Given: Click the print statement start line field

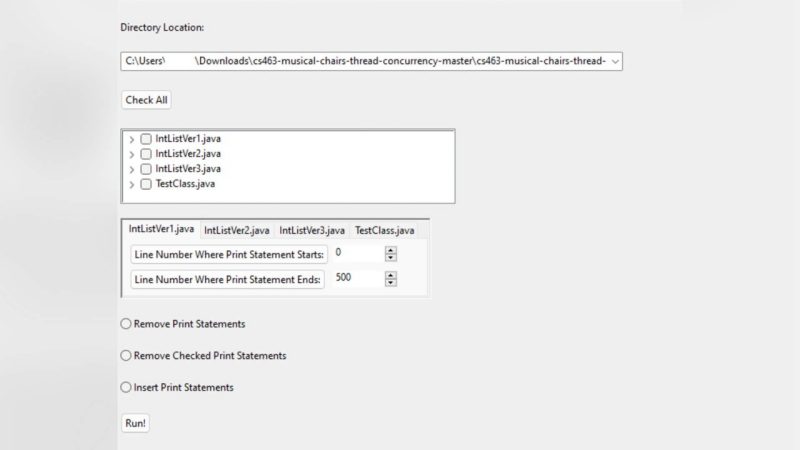Looking at the screenshot, I should 357,254.
